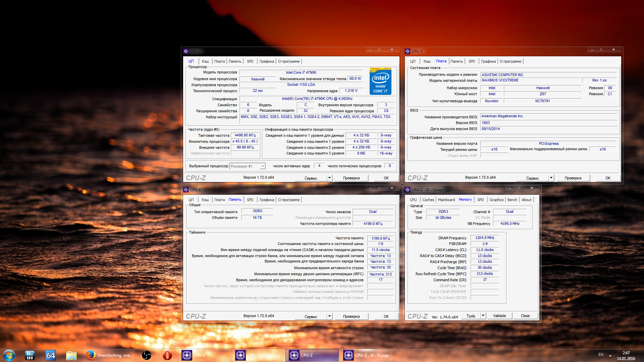Viewport: 644px width, 362px height.
Task: Click the 4498.95 МГц clock speed field
Action: pyautogui.click(x=245, y=135)
